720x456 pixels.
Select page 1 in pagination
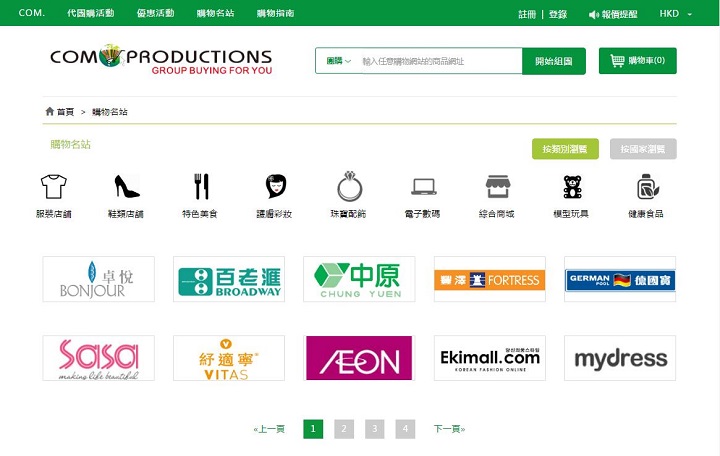pos(313,429)
